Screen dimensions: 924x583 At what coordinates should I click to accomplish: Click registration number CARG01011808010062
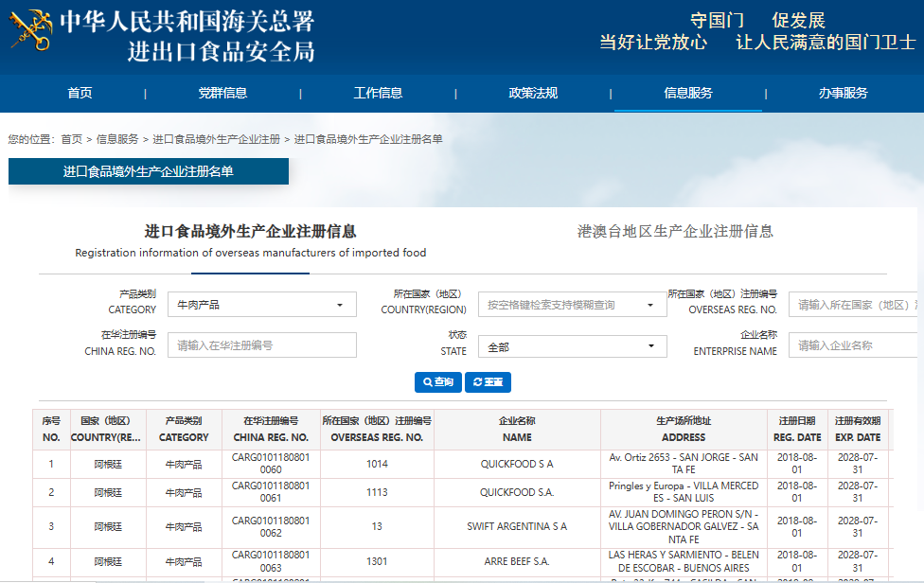click(271, 526)
